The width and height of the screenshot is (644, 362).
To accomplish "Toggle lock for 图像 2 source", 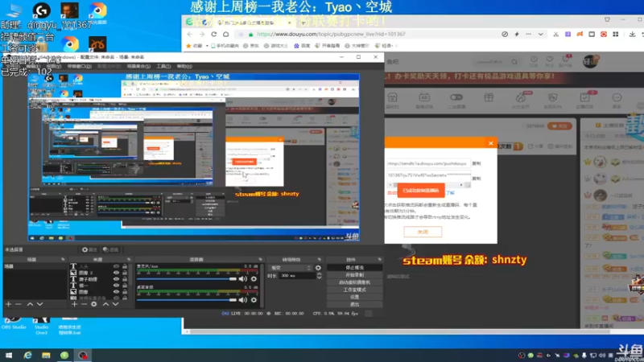I will 125,273.
